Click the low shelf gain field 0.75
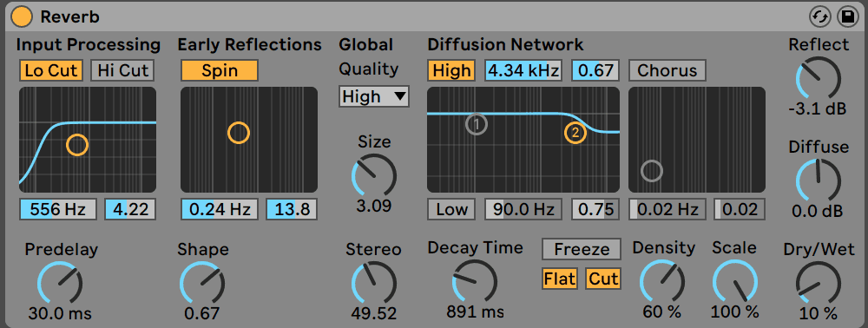Viewport: 868px width, 328px height. [595, 209]
